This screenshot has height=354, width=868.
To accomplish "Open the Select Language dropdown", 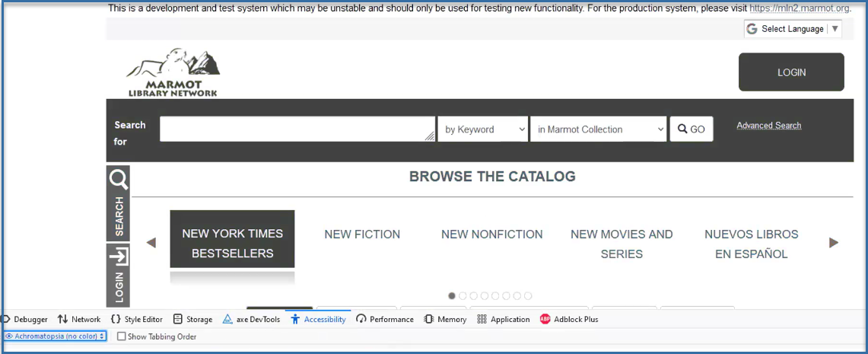I will coord(793,29).
